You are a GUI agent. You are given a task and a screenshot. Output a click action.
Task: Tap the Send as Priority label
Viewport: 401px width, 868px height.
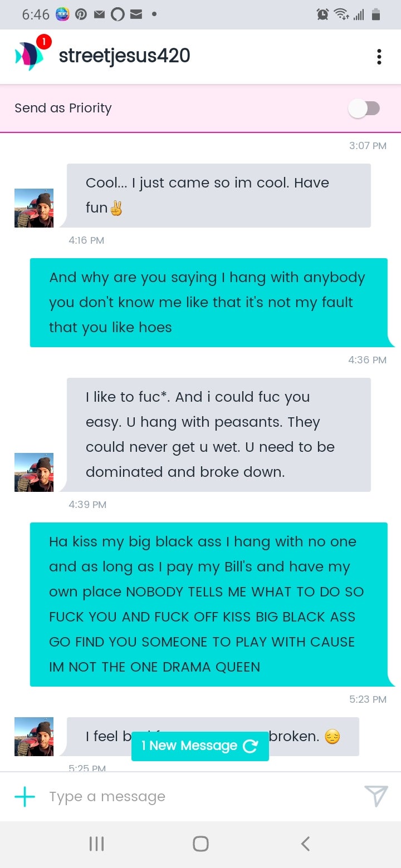click(x=63, y=108)
